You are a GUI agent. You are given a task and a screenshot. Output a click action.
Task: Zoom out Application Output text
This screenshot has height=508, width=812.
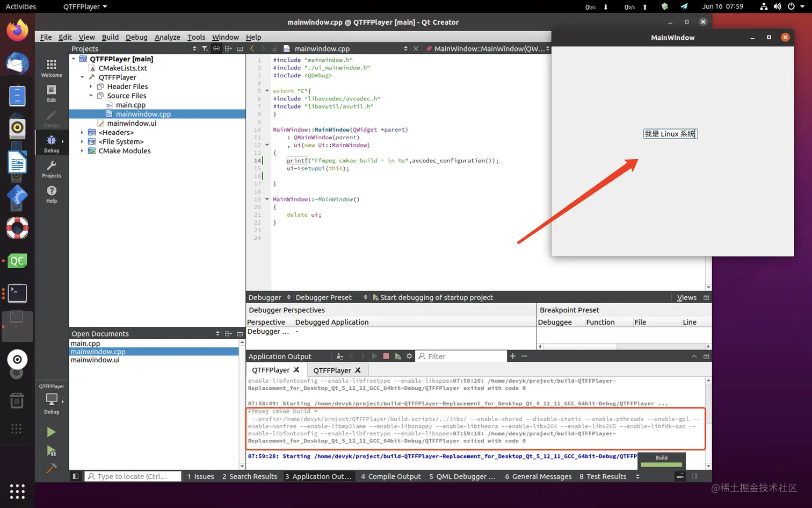pos(524,356)
